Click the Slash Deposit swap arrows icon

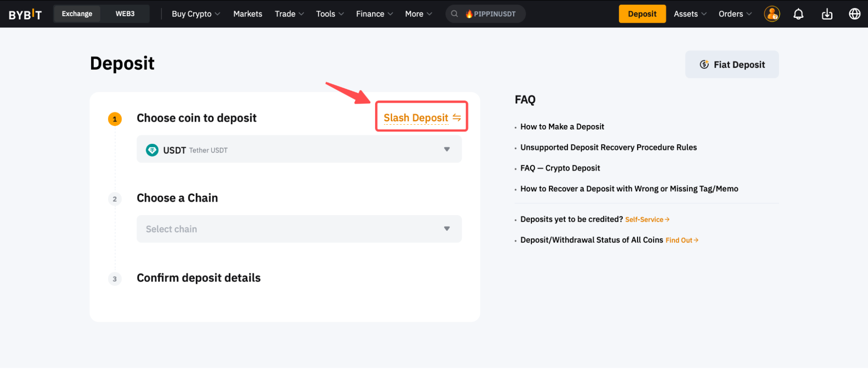tap(456, 117)
